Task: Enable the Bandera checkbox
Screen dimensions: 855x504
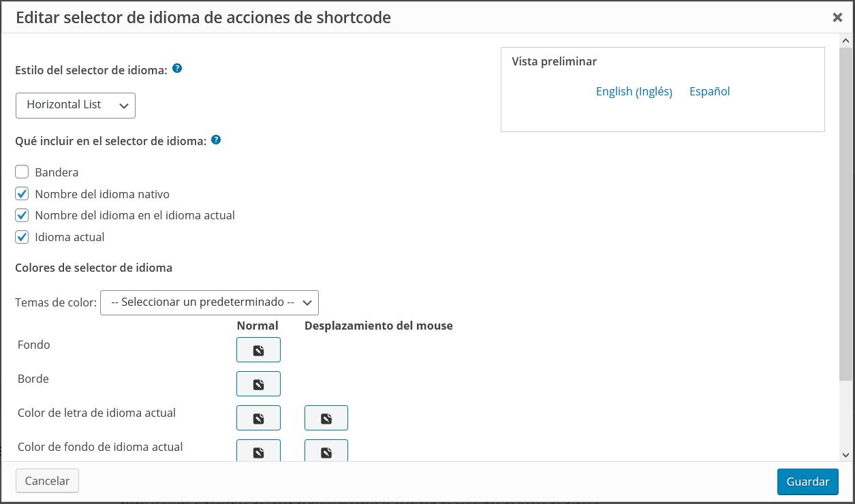Action: 22,172
